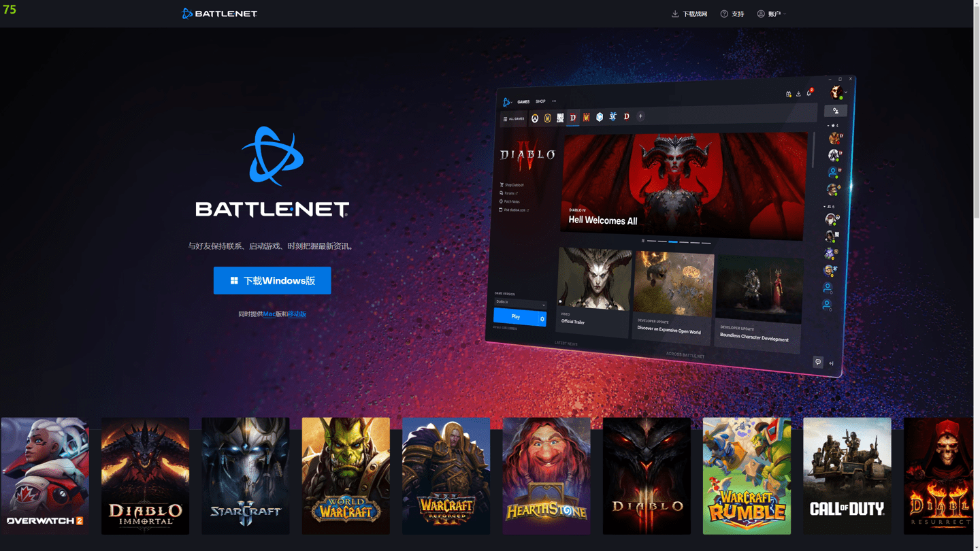Select the Overwatch 2 game card
980x551 pixels.
coord(45,475)
